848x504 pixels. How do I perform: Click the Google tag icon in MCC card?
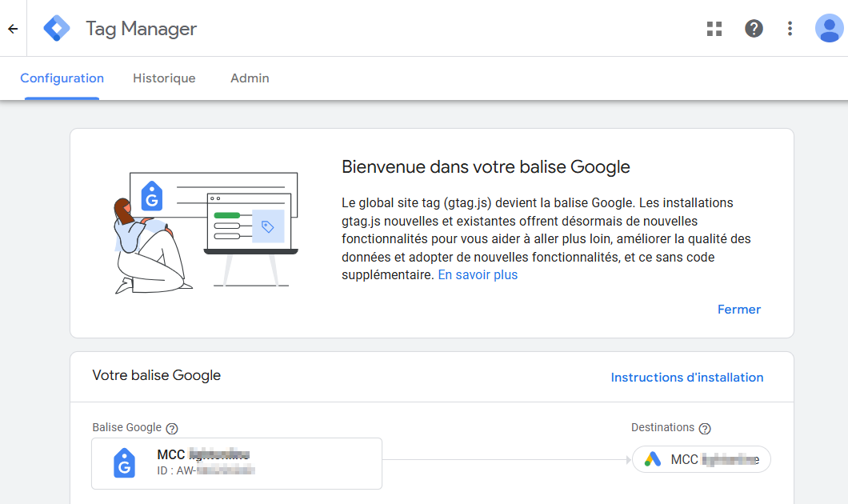(x=124, y=463)
